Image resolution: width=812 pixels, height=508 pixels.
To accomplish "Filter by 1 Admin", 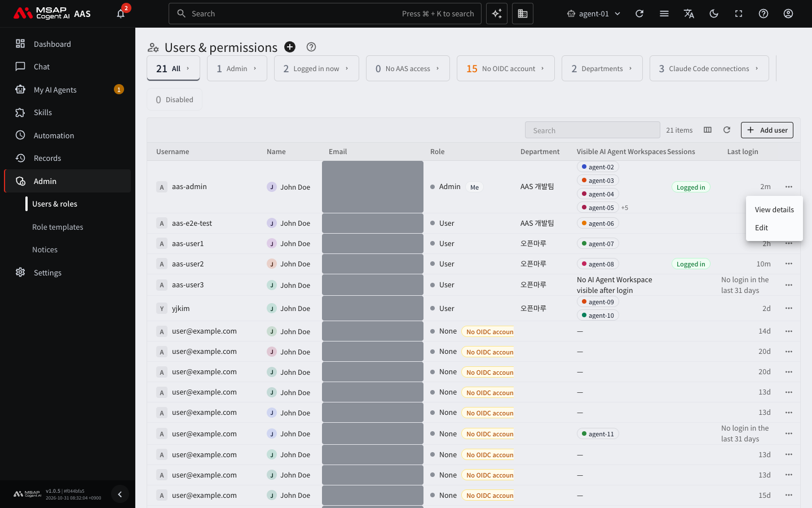I will tap(237, 68).
